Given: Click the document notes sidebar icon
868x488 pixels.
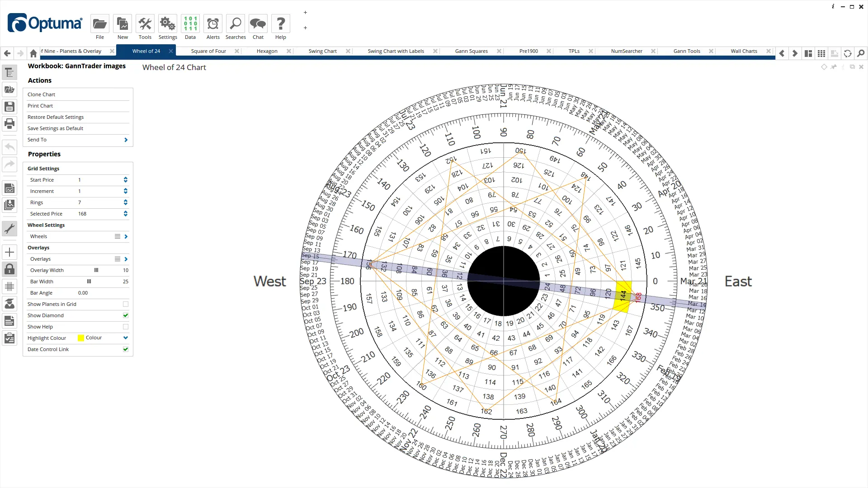Looking at the screenshot, I should click(9, 321).
